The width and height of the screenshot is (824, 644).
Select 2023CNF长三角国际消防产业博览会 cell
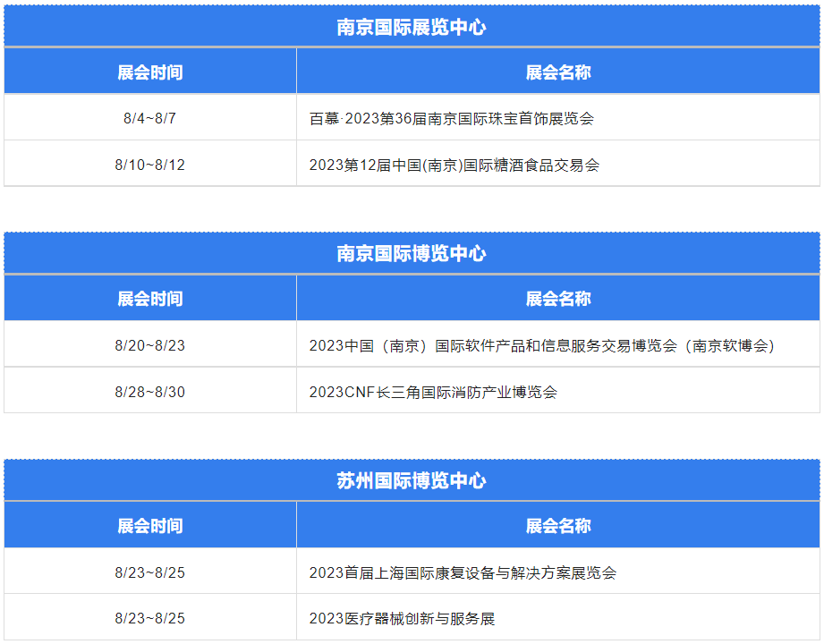tap(558, 392)
